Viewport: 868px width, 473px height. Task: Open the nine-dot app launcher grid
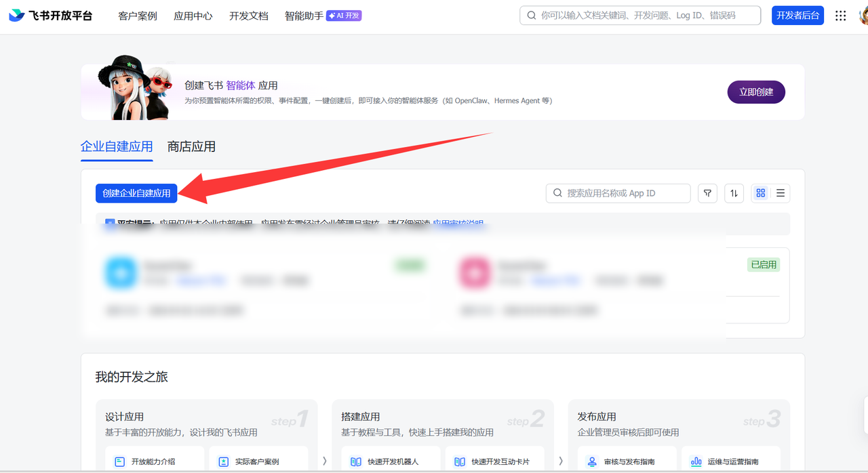[841, 16]
